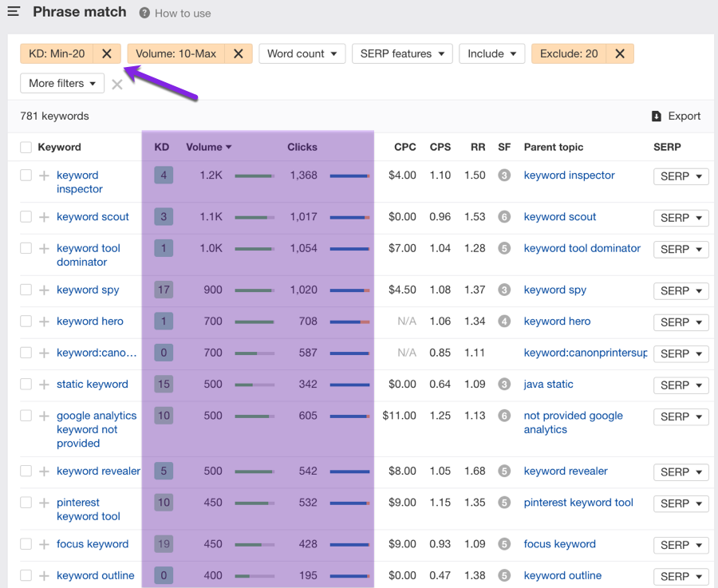
Task: Add keyword inspector with plus icon
Action: pyautogui.click(x=44, y=176)
